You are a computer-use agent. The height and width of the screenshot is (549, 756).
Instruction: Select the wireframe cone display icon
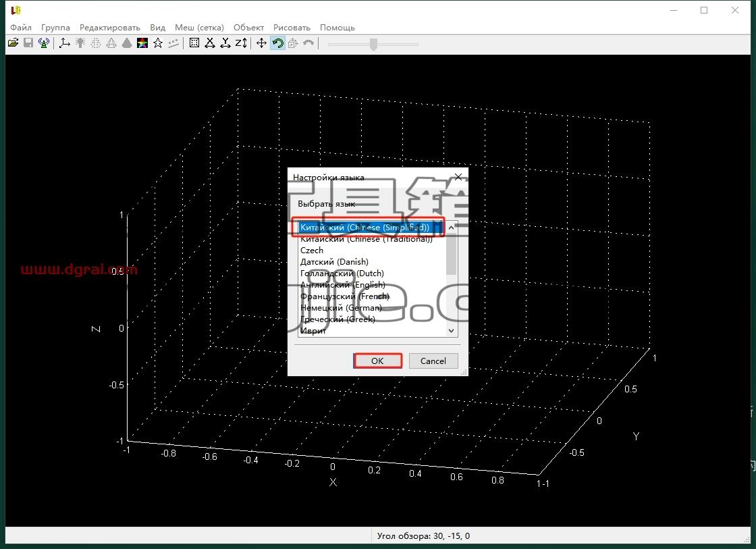tap(111, 43)
